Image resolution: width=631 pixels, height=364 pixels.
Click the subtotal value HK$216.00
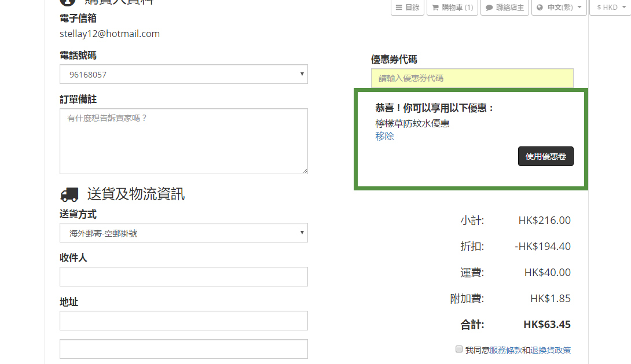(545, 220)
